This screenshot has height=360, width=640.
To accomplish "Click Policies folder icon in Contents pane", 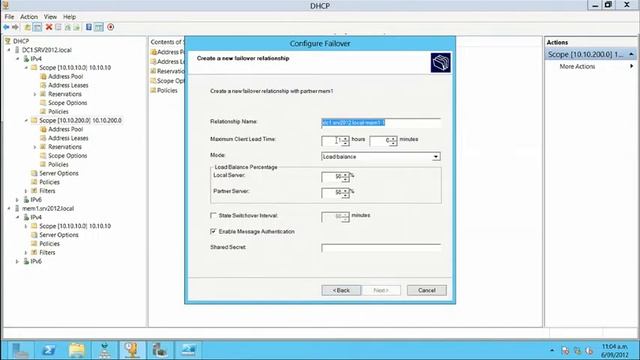I will (x=153, y=91).
